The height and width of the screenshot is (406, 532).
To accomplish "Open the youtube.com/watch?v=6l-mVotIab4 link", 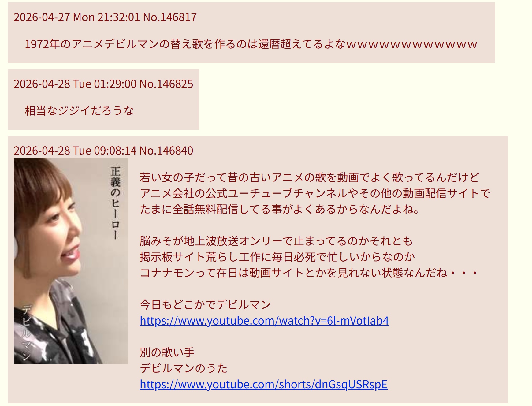I will tap(264, 321).
